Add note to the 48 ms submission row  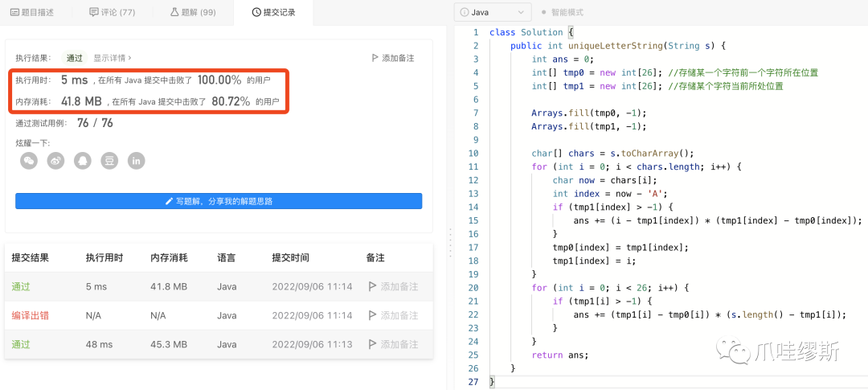coord(392,344)
